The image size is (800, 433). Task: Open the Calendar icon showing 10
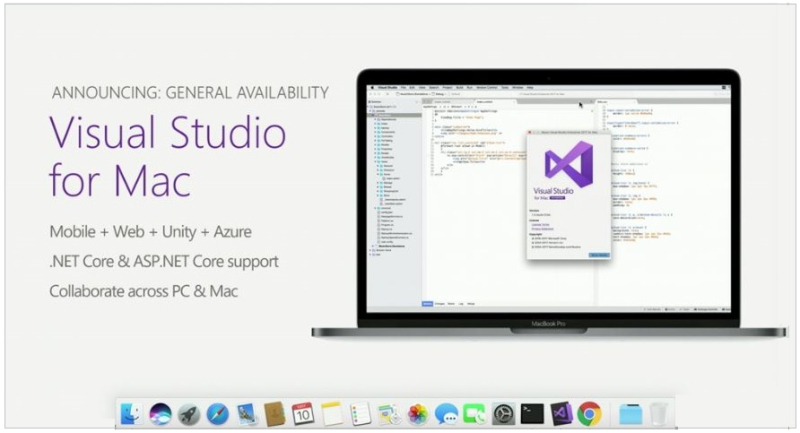point(303,414)
